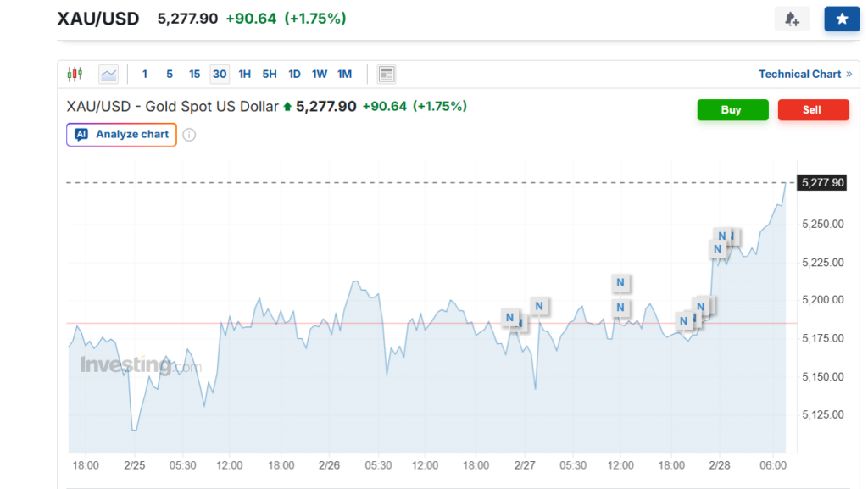Click the AI Analyze chart button
868x489 pixels.
122,135
